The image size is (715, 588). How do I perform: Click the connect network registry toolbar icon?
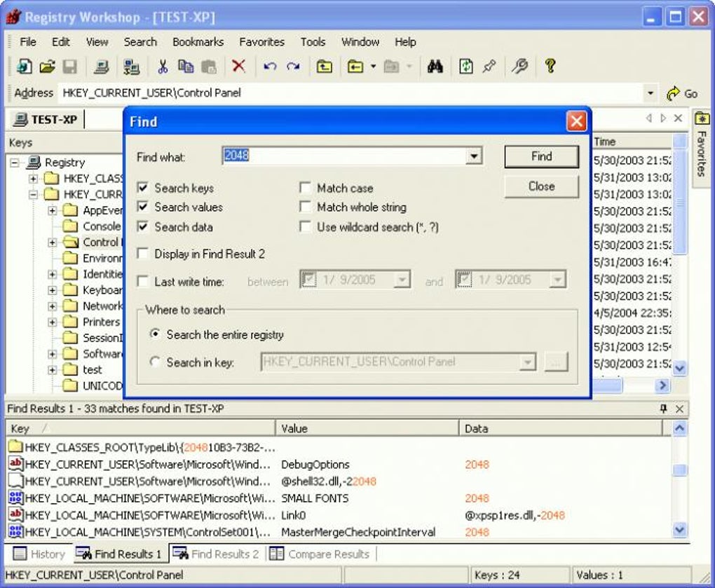(131, 67)
